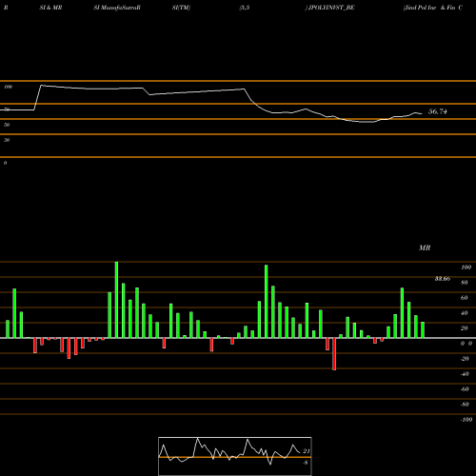The height and width of the screenshot is (476, 476).
Task: Click the '-60' label on MR axis
Action: (x=465, y=389)
